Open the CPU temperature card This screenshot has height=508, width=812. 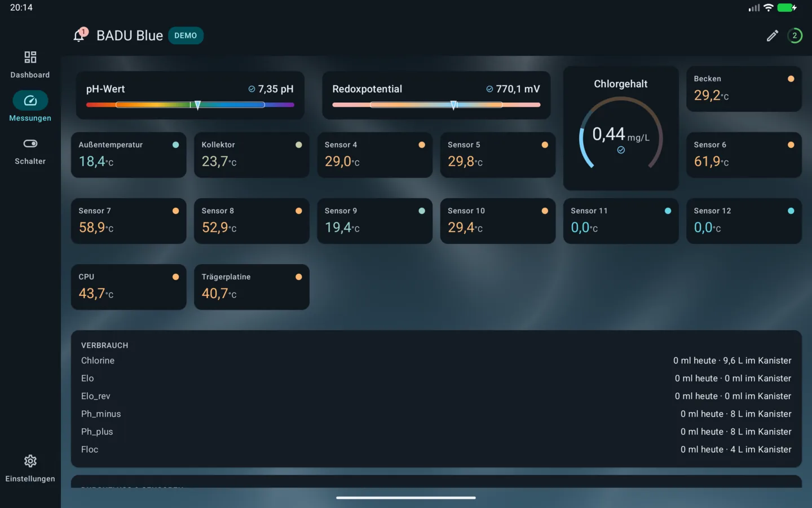tap(129, 287)
